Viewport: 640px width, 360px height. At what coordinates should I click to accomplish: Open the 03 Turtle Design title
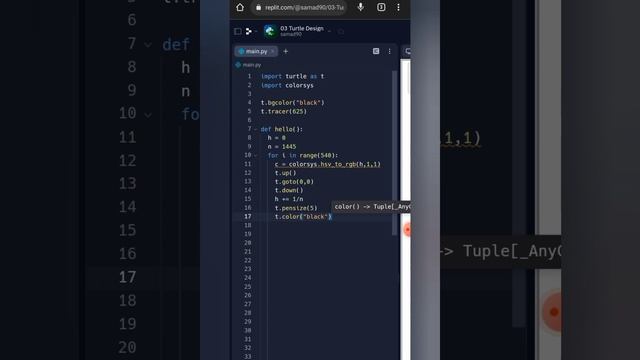(302, 28)
